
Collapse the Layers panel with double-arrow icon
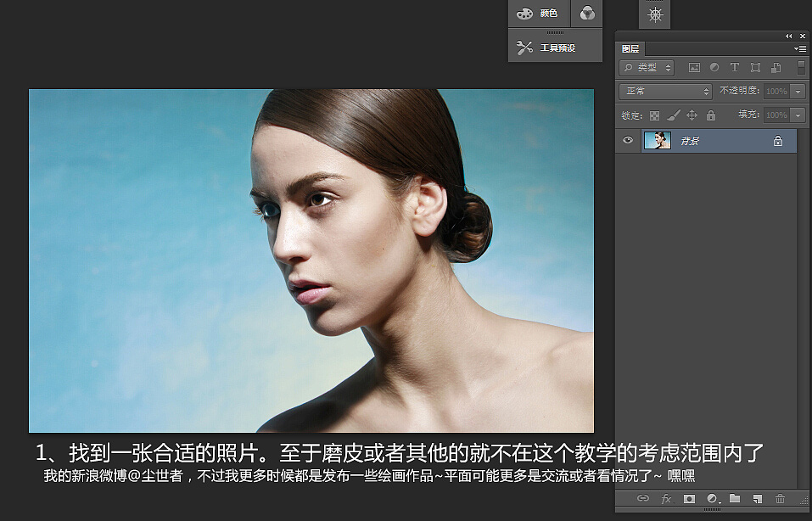789,36
